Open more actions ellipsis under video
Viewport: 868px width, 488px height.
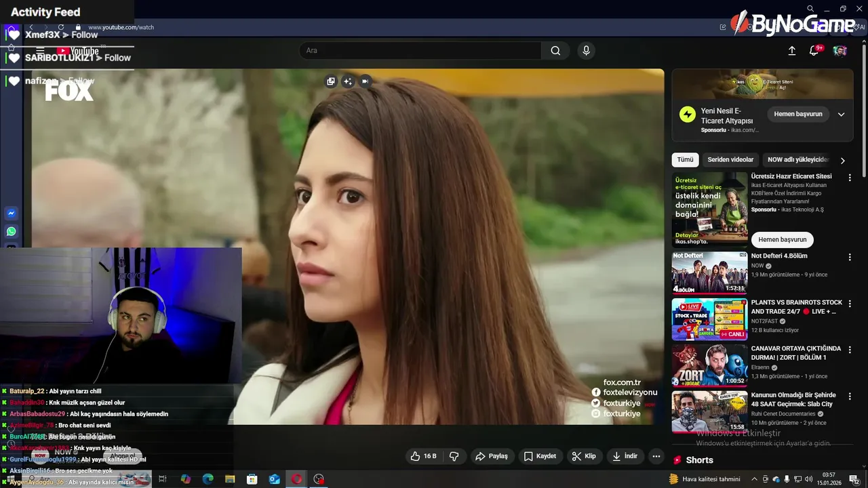click(656, 456)
